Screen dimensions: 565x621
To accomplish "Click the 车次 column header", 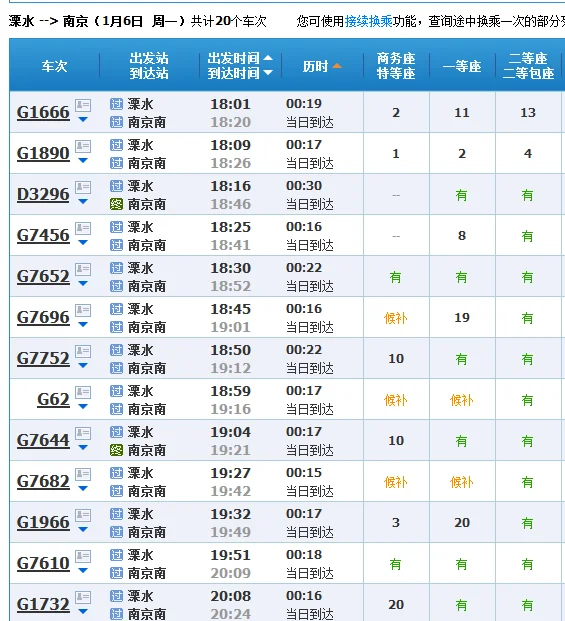I will (x=54, y=66).
